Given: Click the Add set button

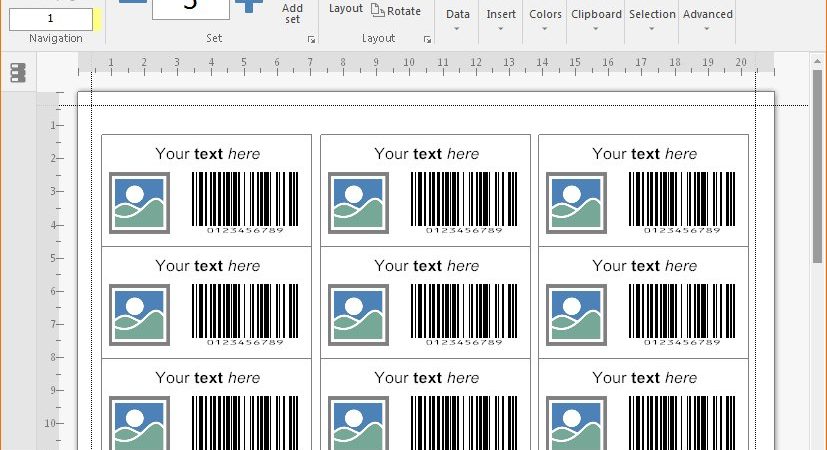Looking at the screenshot, I should click(292, 14).
